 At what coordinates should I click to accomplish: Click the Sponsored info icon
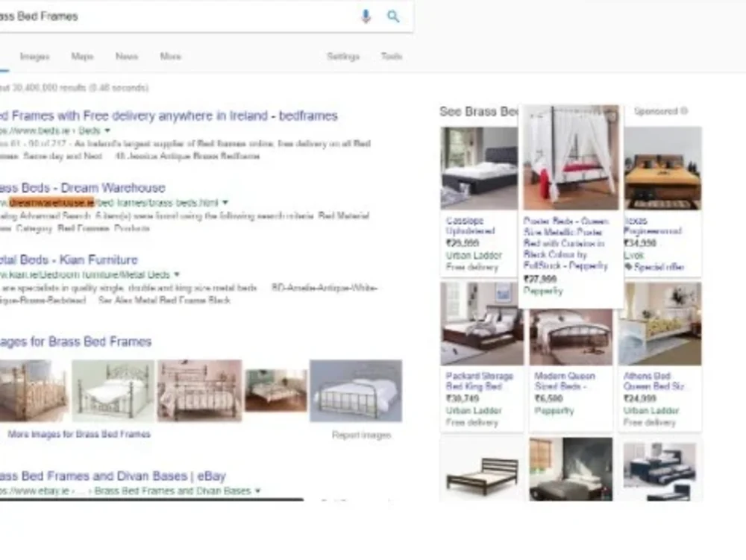coord(684,111)
